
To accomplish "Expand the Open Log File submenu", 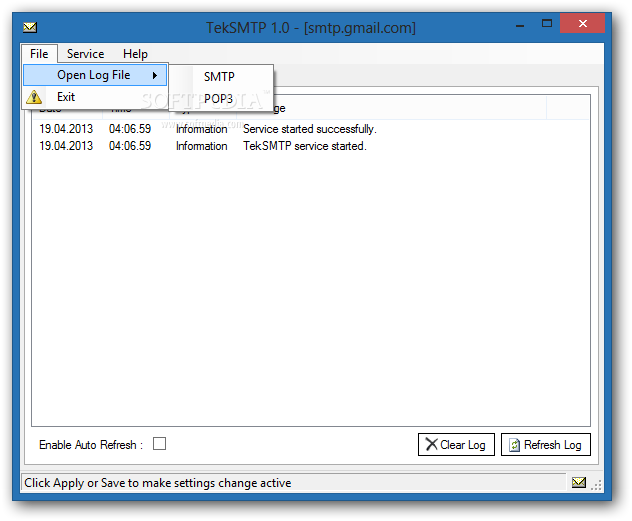I will [x=95, y=75].
